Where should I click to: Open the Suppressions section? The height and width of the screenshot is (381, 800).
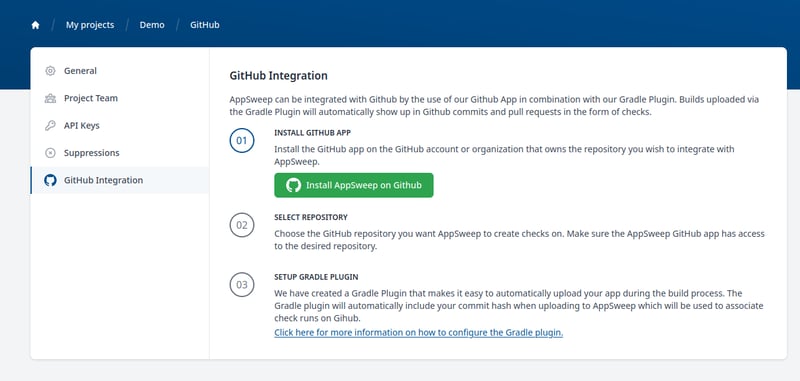pyautogui.click(x=119, y=153)
